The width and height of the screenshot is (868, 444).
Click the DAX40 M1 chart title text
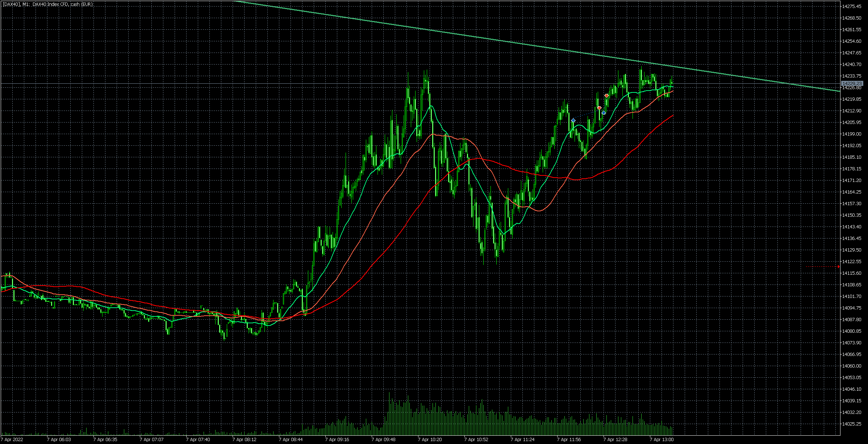pos(48,4)
